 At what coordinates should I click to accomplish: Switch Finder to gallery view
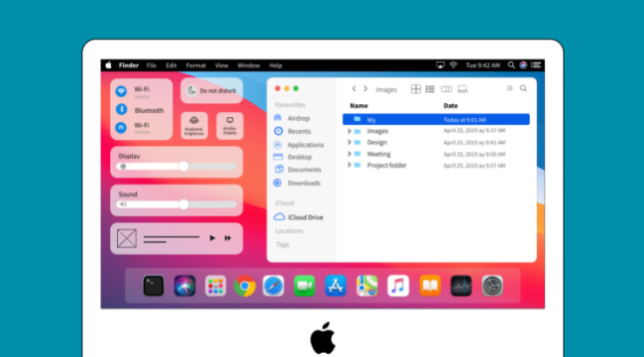pos(463,89)
